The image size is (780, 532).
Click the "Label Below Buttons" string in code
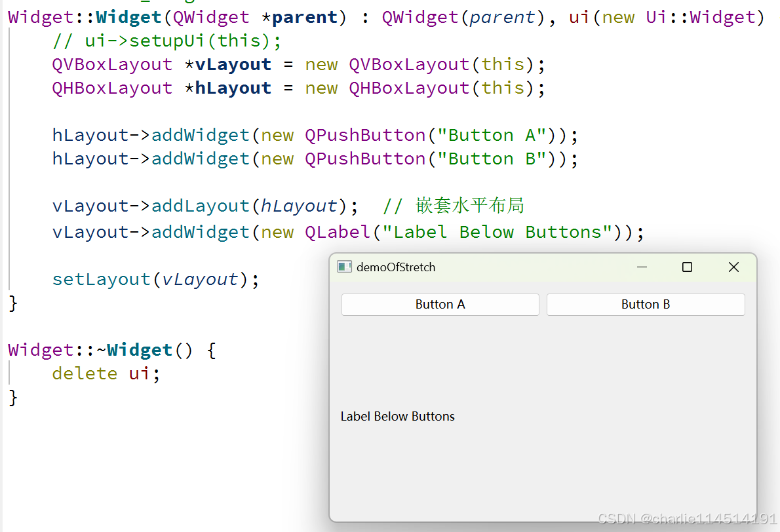tap(497, 232)
